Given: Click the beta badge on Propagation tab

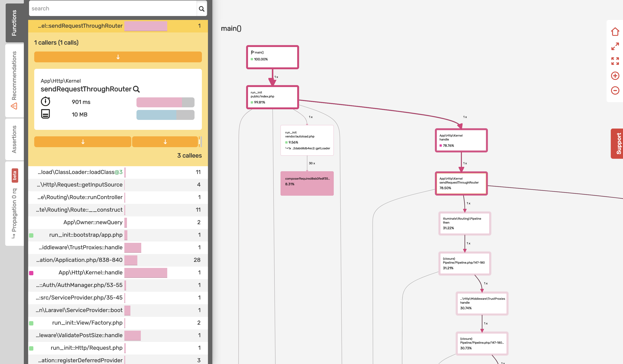Looking at the screenshot, I should pyautogui.click(x=15, y=175).
